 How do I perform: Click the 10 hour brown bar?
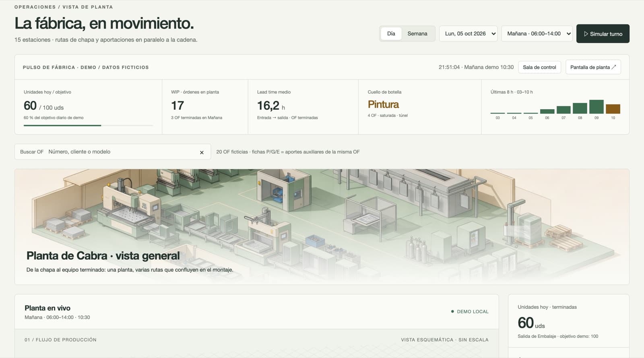(613, 109)
